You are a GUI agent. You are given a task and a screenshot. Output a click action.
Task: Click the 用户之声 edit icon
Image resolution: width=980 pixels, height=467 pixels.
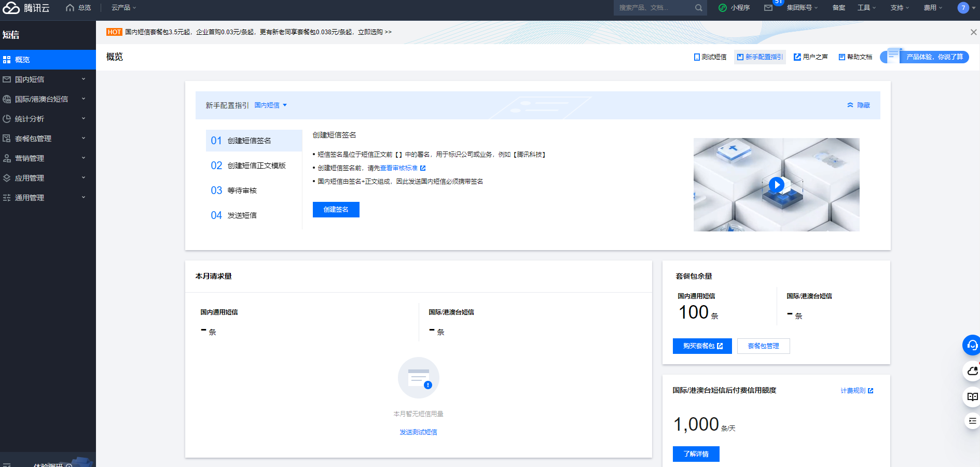pyautogui.click(x=797, y=57)
